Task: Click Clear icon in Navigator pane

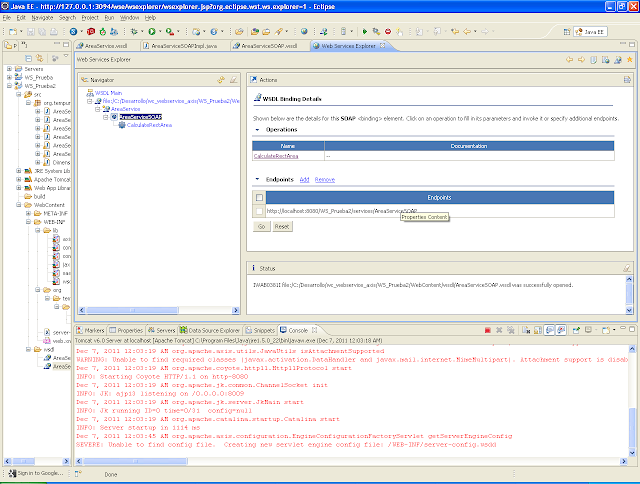Action: [233, 80]
